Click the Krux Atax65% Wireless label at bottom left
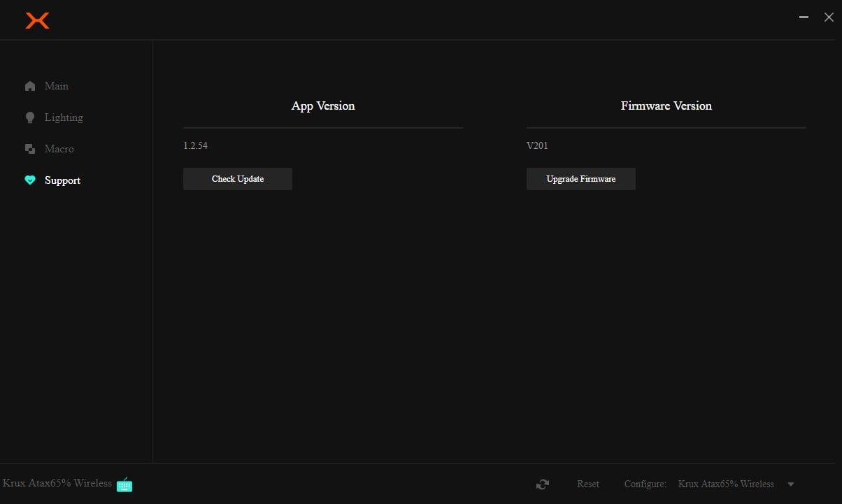The width and height of the screenshot is (842, 504). tap(57, 483)
